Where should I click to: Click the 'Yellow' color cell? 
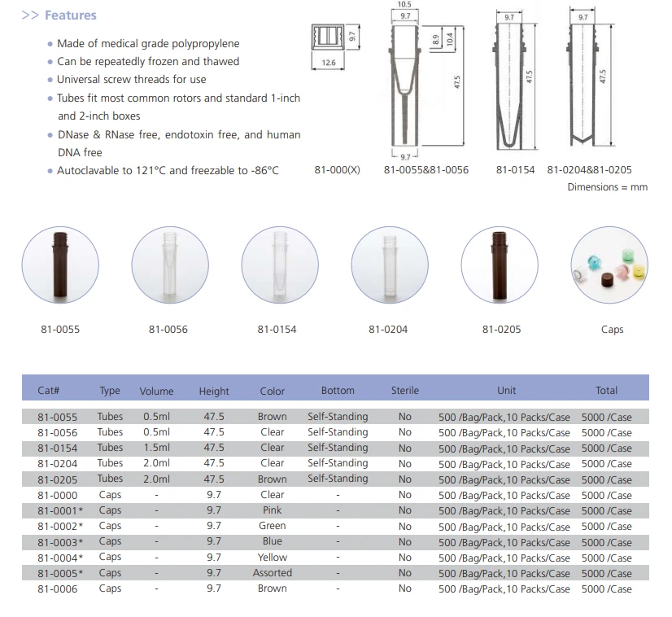coord(273,558)
